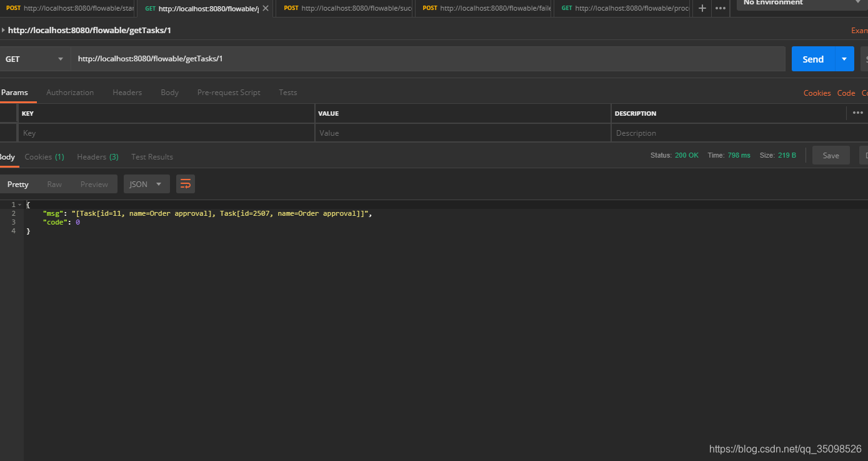This screenshot has height=461, width=868.
Task: Click the Description parameter input cell
Action: pyautogui.click(x=739, y=133)
